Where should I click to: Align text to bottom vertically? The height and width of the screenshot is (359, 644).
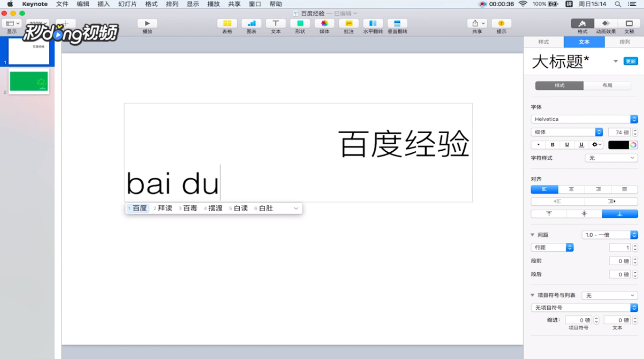coord(620,214)
